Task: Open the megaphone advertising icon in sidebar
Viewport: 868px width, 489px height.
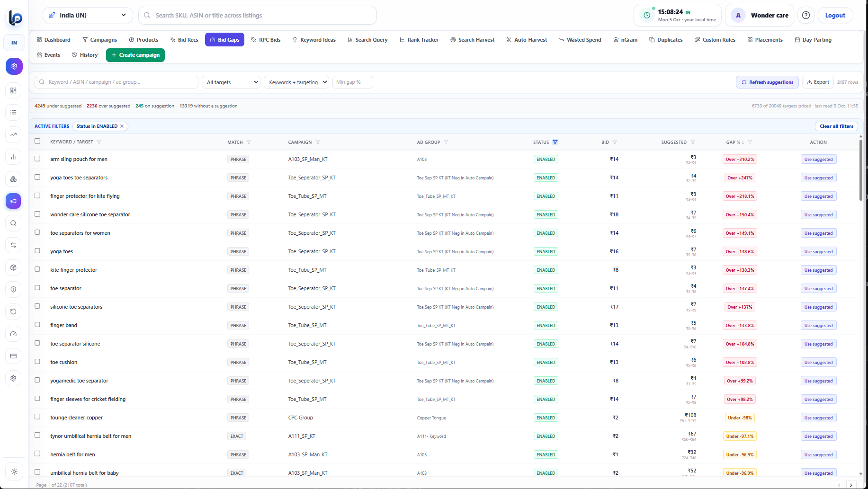Action: [14, 201]
